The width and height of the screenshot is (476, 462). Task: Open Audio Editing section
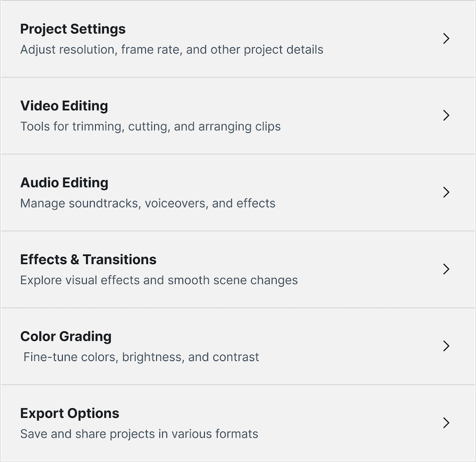pos(238,192)
